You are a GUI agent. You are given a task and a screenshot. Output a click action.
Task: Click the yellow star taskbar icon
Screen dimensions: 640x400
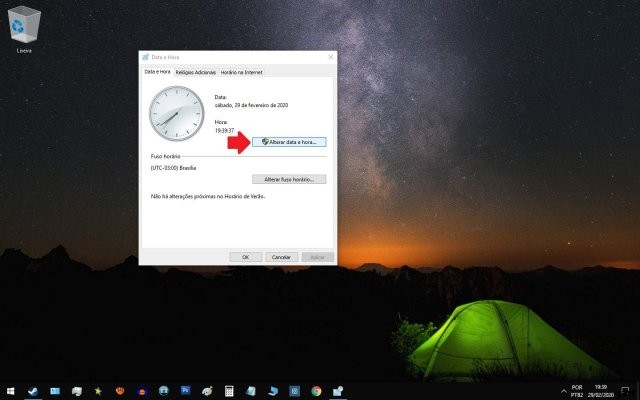(97, 390)
